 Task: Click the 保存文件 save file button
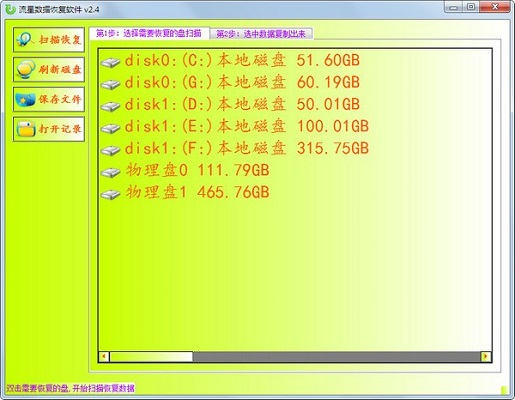pos(49,99)
